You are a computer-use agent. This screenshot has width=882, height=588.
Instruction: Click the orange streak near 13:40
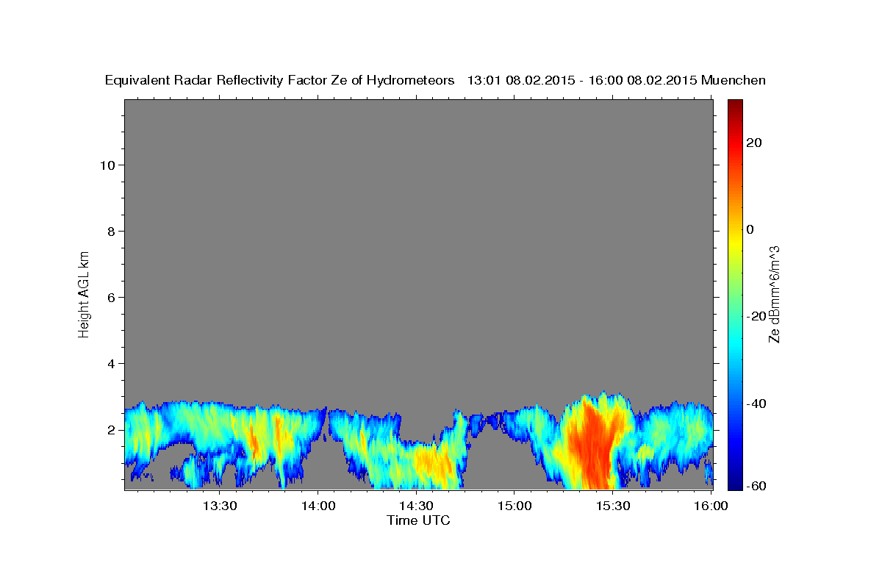pyautogui.click(x=254, y=443)
